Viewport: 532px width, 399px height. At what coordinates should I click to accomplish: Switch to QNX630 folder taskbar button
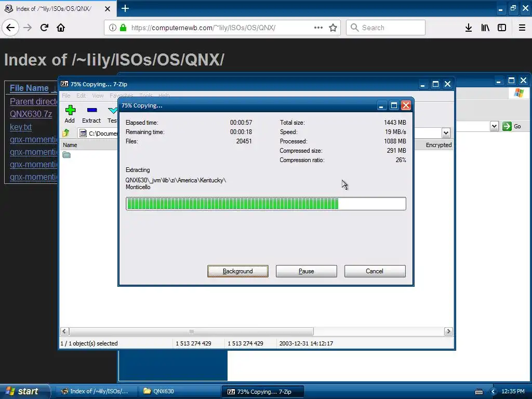tap(179, 391)
